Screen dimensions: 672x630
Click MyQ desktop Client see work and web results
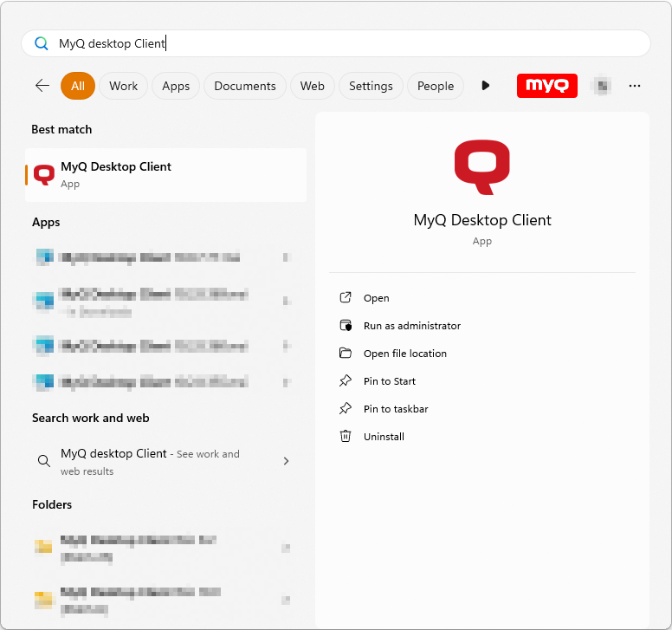(x=166, y=462)
